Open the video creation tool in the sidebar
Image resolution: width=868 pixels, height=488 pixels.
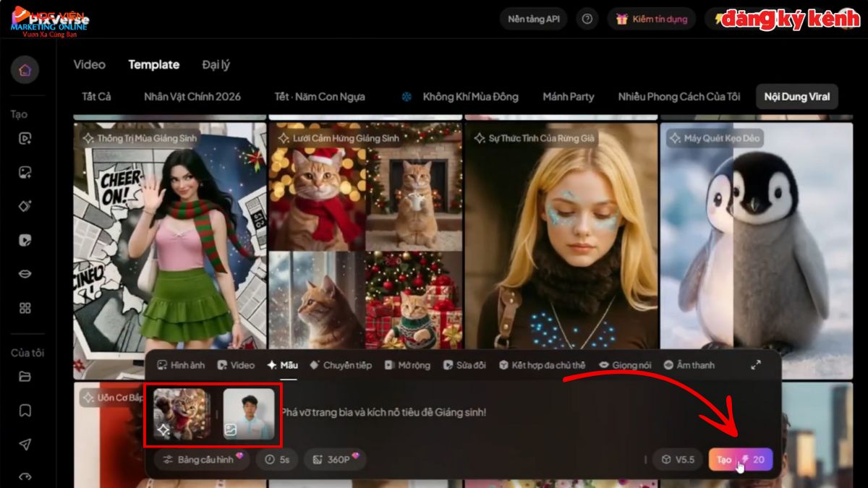pos(25,137)
